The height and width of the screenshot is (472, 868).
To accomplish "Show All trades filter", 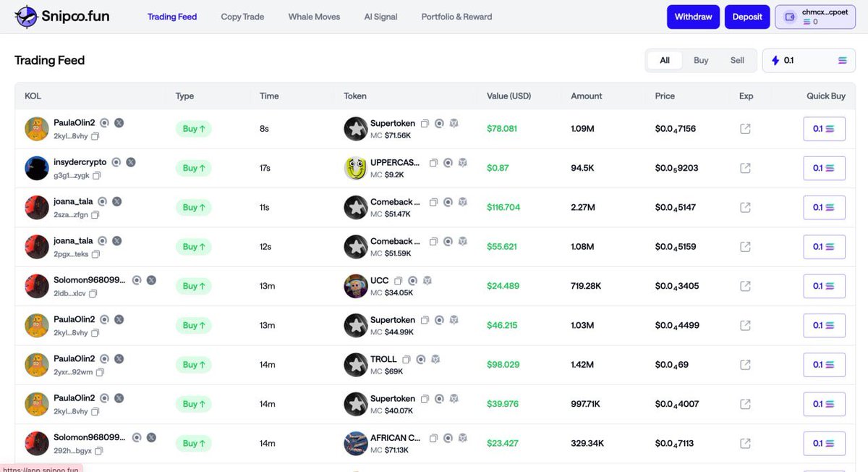I will click(x=665, y=61).
